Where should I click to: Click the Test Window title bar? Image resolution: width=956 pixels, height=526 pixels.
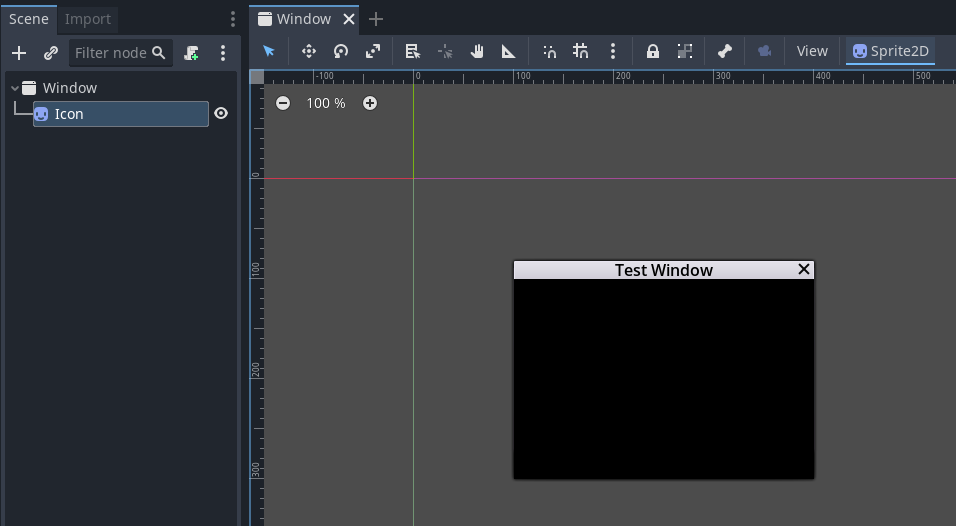[663, 270]
